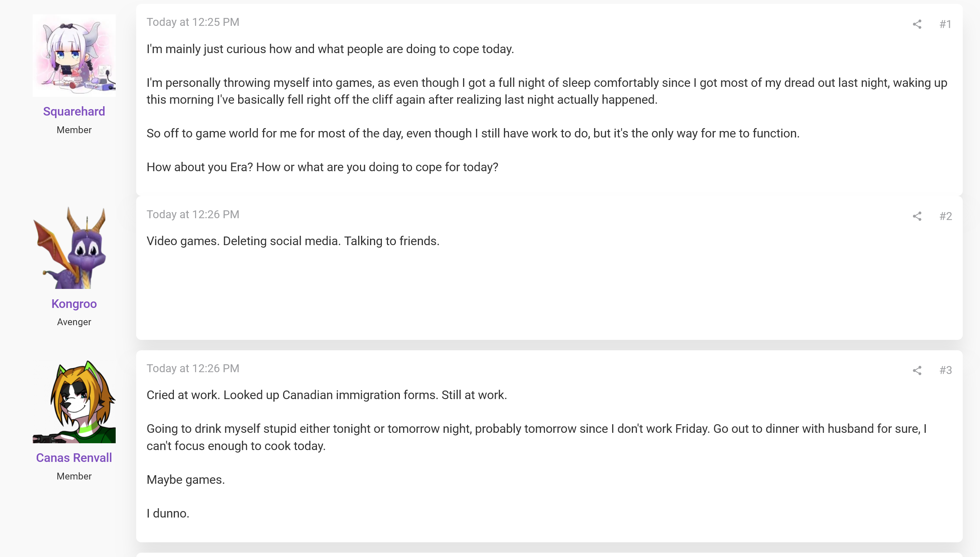Click the 'Cried at work' post text

327,395
